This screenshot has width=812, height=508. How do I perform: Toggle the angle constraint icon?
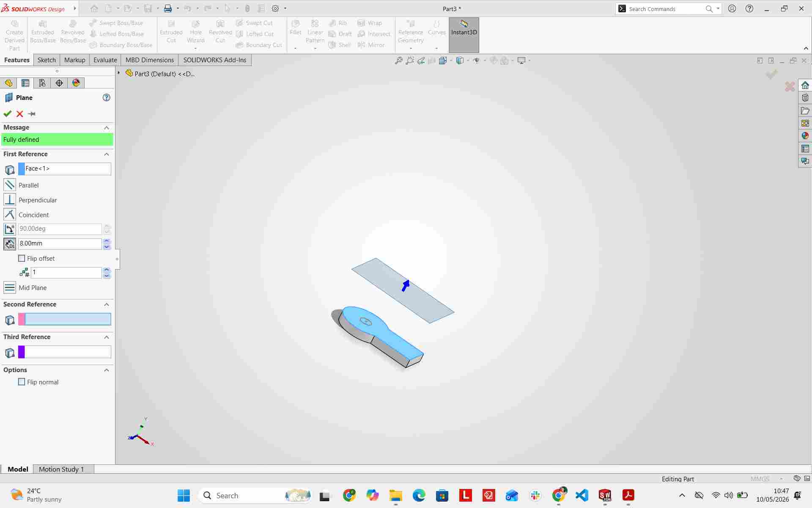pyautogui.click(x=9, y=229)
